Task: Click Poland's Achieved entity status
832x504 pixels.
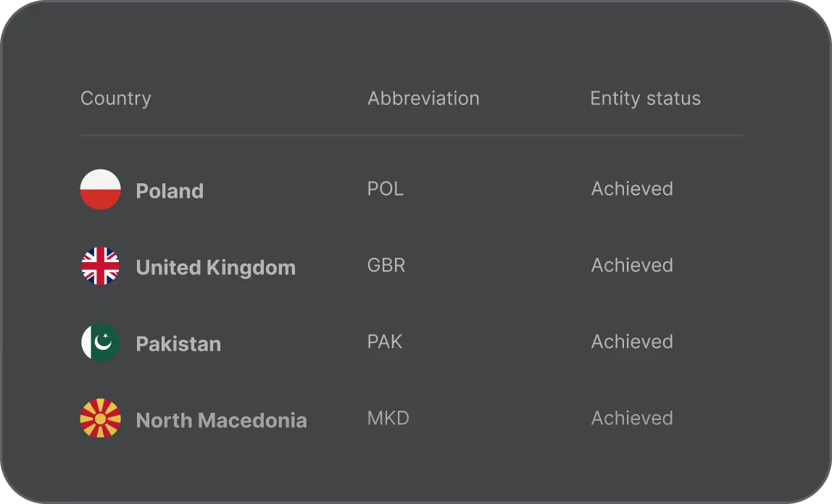Action: (632, 189)
